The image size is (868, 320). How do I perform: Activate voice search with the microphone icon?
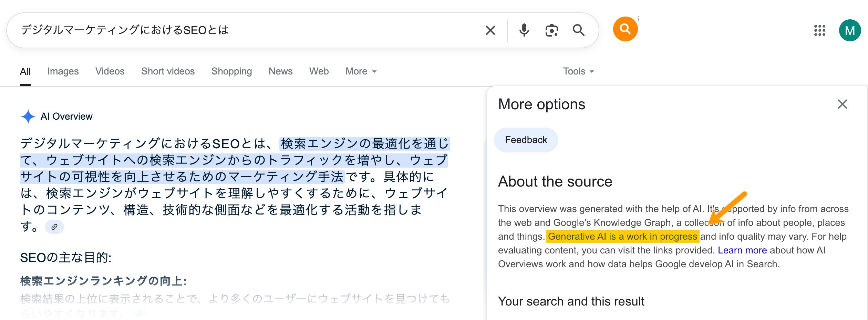(x=524, y=30)
